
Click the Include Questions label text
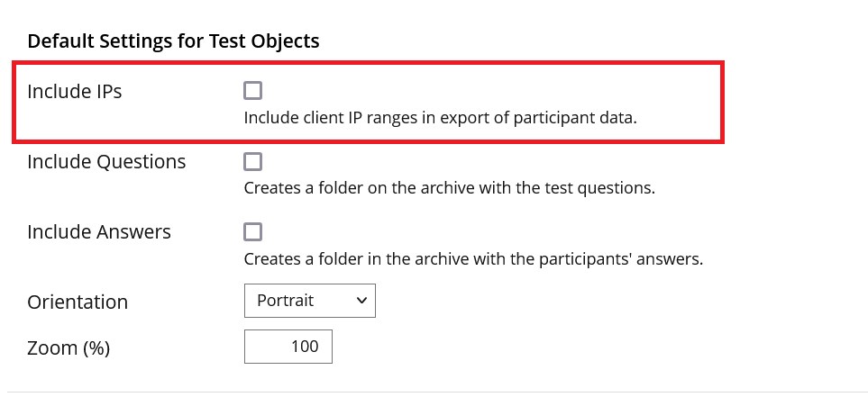[x=106, y=162]
